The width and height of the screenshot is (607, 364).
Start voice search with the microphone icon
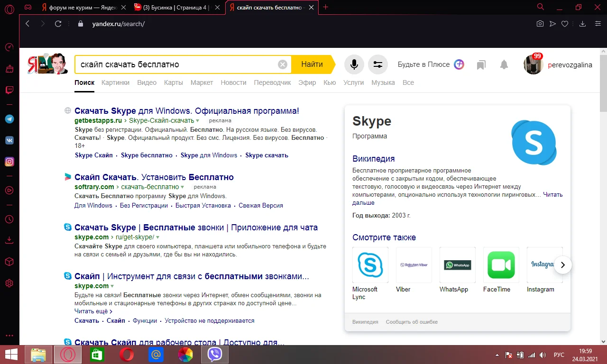(354, 64)
